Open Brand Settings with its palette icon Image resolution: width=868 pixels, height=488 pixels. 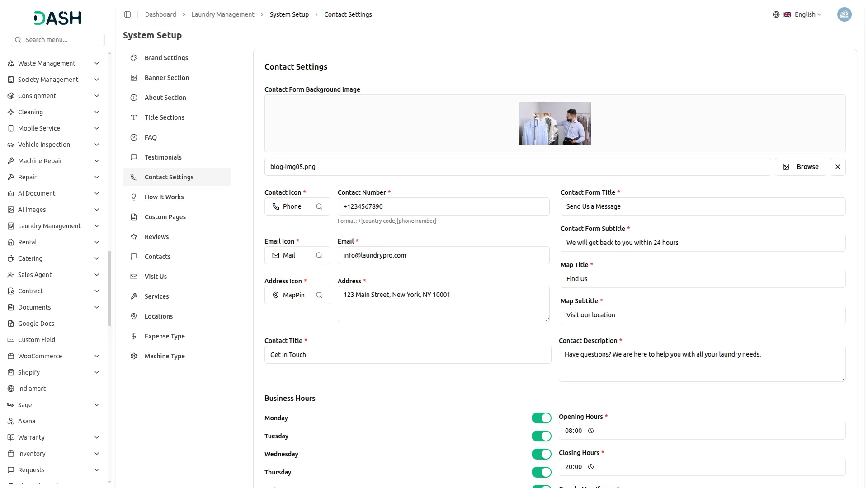pyautogui.click(x=133, y=58)
